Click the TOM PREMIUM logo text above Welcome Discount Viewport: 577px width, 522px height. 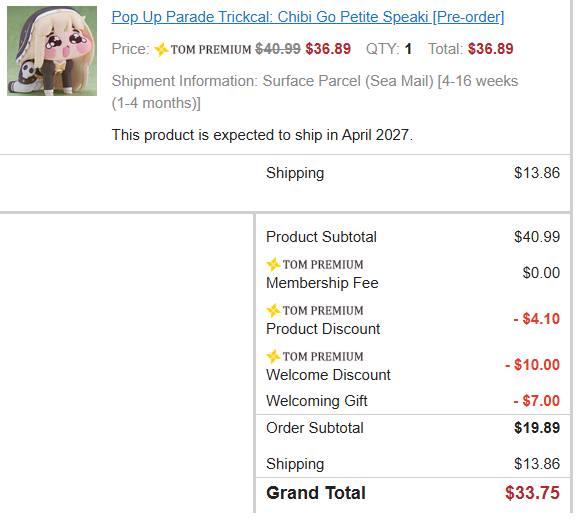[323, 356]
